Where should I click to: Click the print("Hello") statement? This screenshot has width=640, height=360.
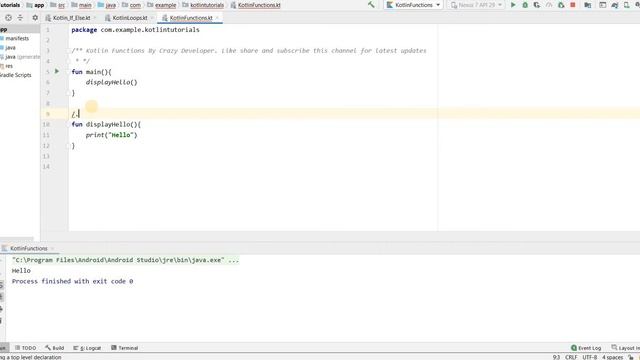111,135
